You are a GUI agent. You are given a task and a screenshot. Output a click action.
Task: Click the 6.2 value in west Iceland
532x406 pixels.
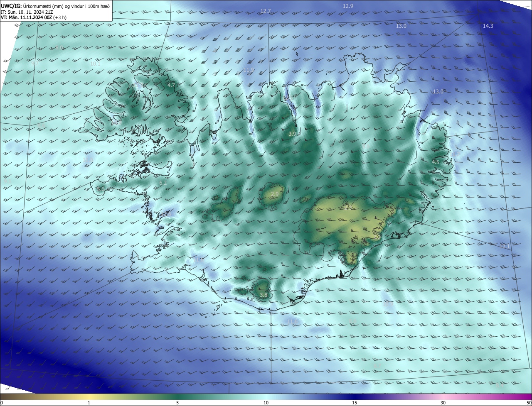(x=163, y=183)
